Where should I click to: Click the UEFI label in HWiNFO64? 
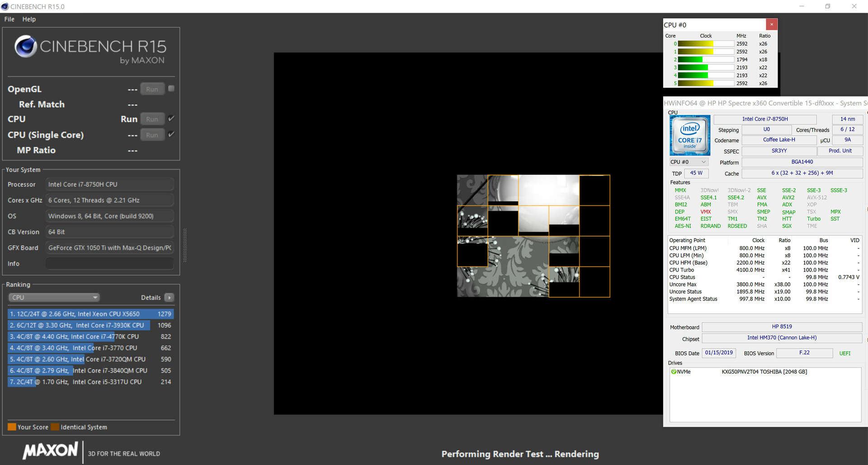point(844,353)
